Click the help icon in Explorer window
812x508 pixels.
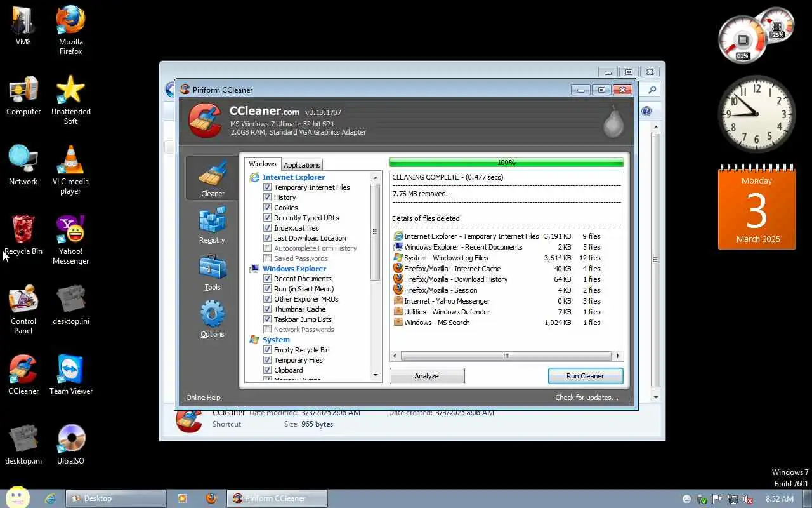click(646, 111)
